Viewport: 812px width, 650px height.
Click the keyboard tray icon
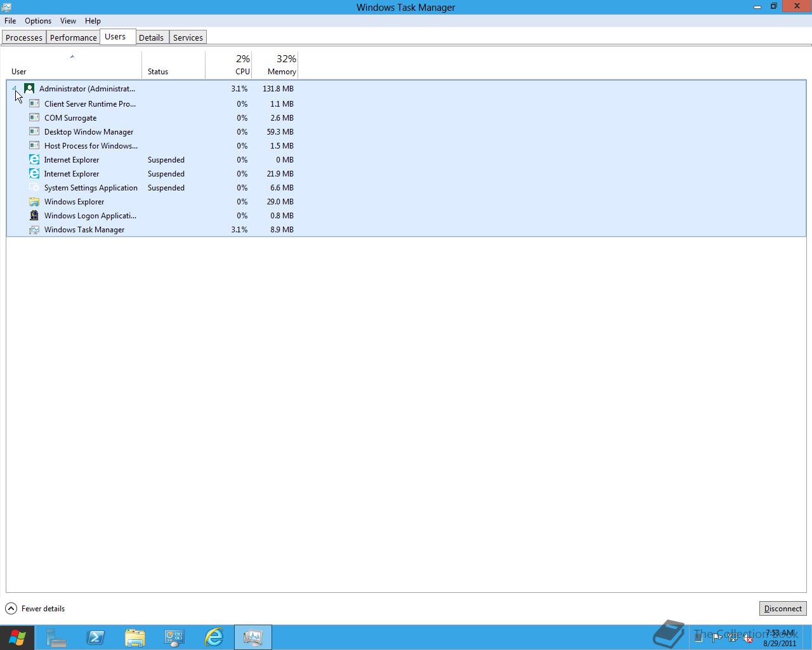(x=698, y=638)
